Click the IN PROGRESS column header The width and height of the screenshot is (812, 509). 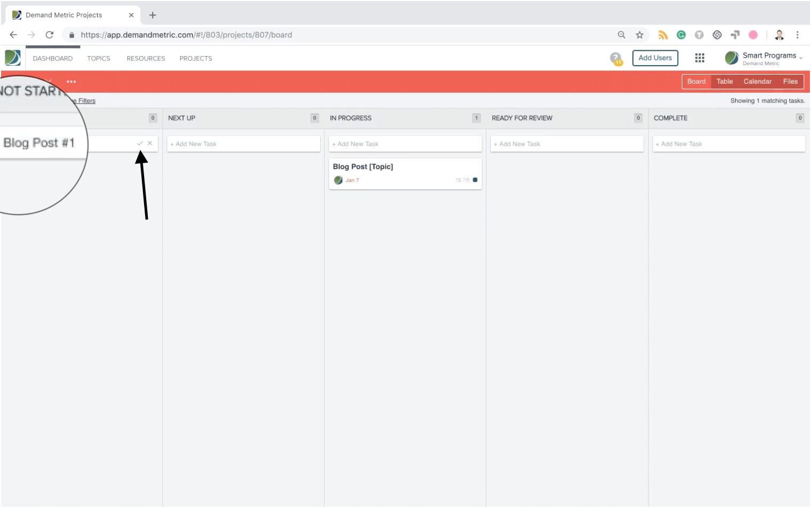click(351, 118)
